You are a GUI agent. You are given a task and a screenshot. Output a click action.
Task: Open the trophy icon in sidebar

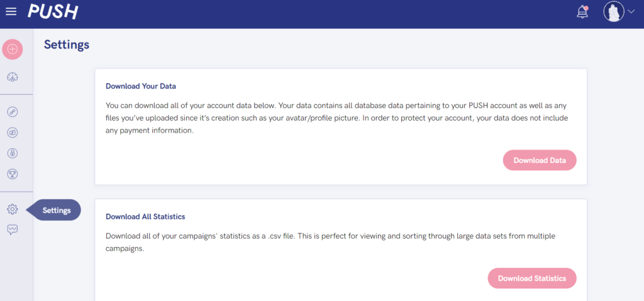pos(13,174)
